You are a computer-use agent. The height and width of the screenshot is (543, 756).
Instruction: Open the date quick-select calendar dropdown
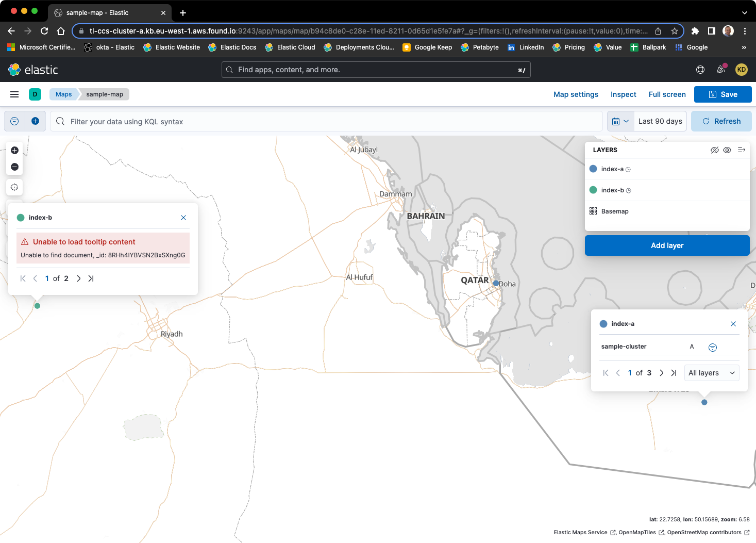620,121
